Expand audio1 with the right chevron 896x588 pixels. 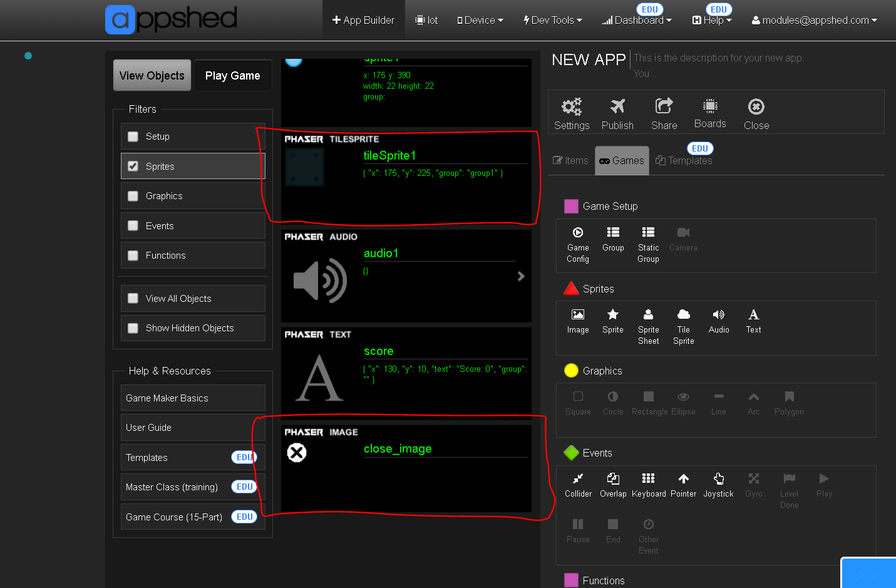tap(521, 276)
